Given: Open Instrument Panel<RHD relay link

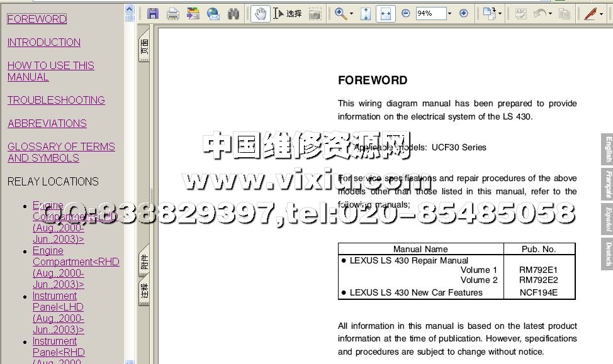Looking at the screenshot, I should click(x=59, y=350).
